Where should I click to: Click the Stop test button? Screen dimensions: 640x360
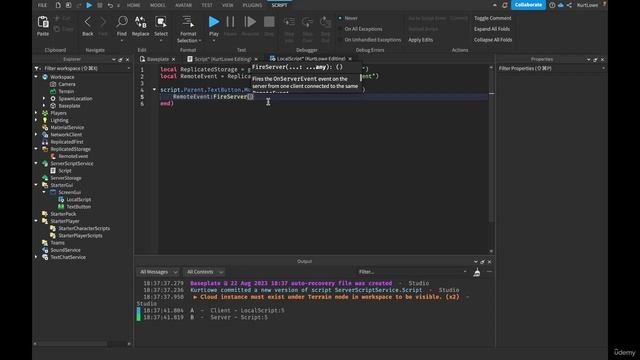(269, 22)
